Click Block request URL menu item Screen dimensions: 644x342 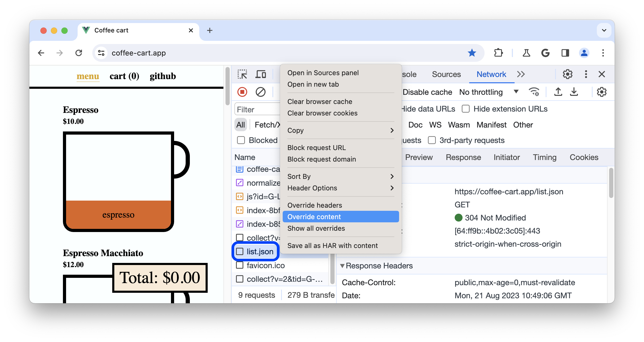[x=316, y=148]
